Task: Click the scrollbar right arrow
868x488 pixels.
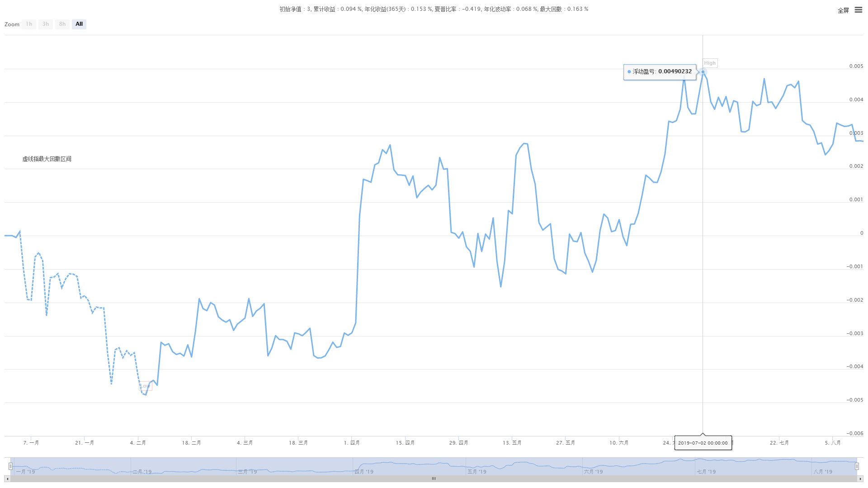Action: pos(860,479)
